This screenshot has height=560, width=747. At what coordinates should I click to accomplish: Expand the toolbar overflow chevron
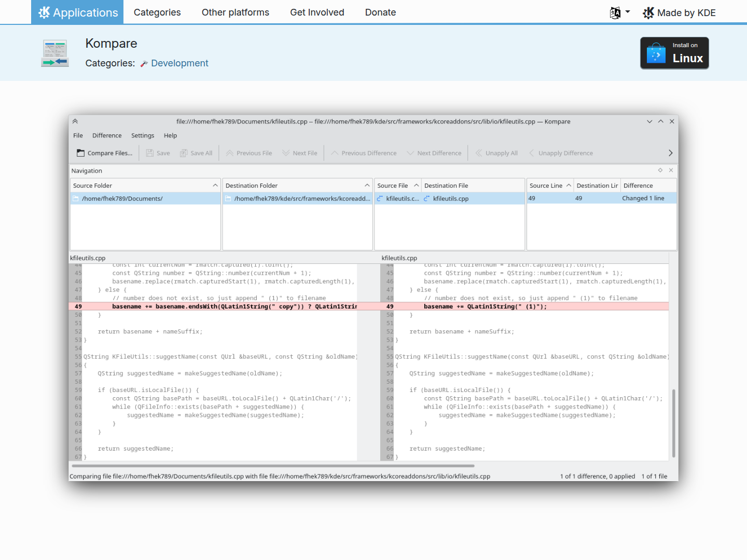click(670, 153)
